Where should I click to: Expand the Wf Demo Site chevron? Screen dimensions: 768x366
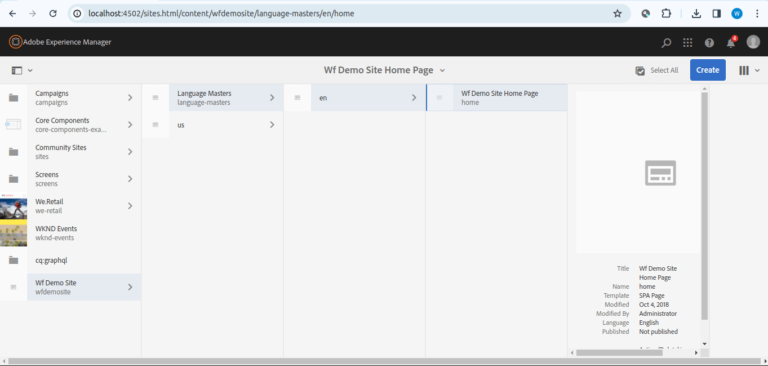130,287
